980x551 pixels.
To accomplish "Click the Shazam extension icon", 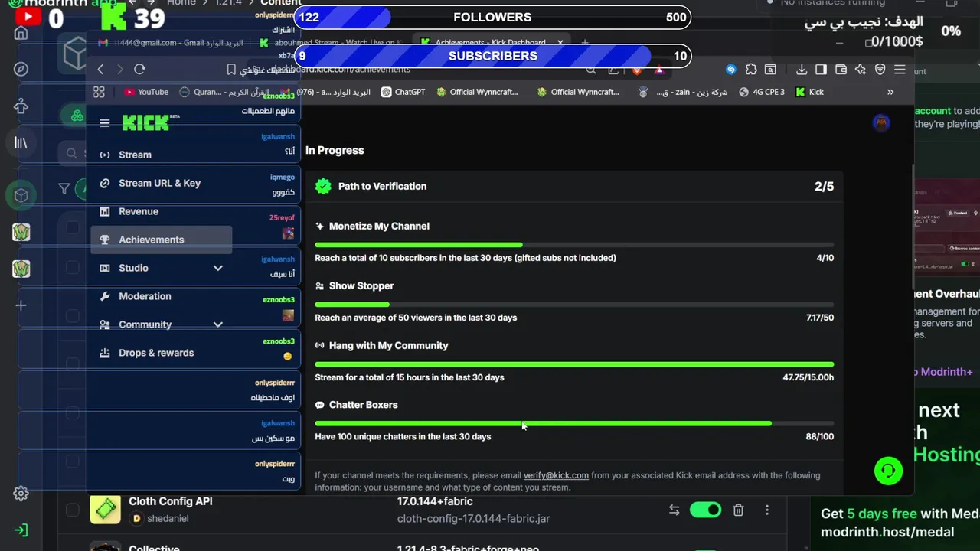I will pyautogui.click(x=731, y=70).
